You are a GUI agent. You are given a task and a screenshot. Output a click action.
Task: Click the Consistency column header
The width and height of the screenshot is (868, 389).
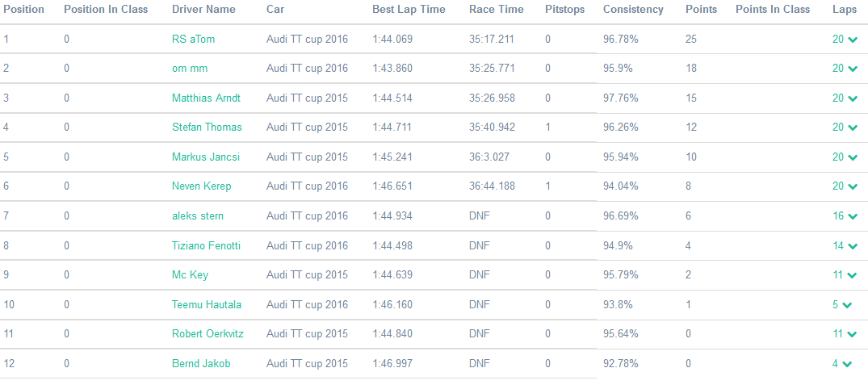click(633, 10)
